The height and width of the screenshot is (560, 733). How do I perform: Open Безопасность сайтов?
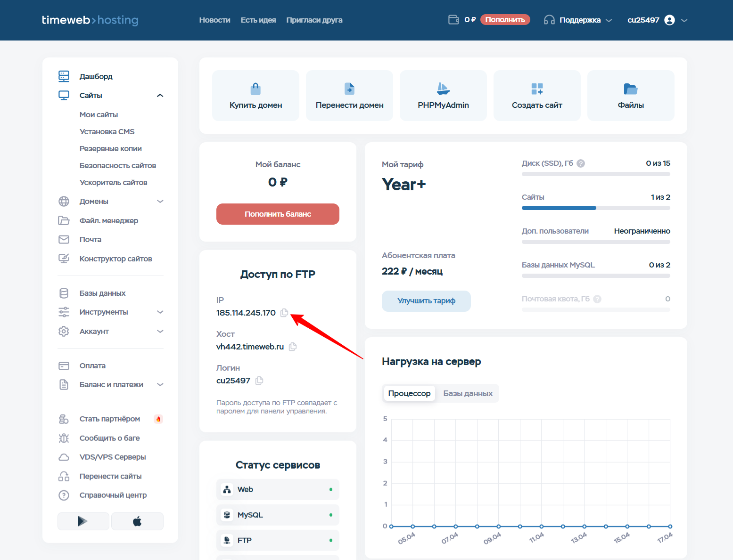(118, 166)
